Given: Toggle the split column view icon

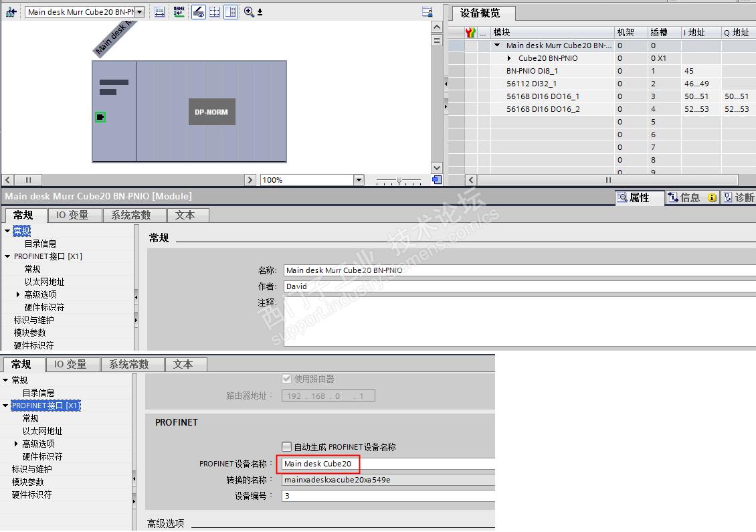Looking at the screenshot, I should (x=231, y=12).
